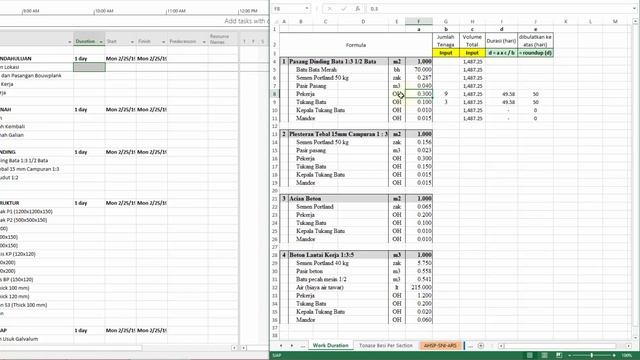Select all cells corner triangle in Excel

276,21
